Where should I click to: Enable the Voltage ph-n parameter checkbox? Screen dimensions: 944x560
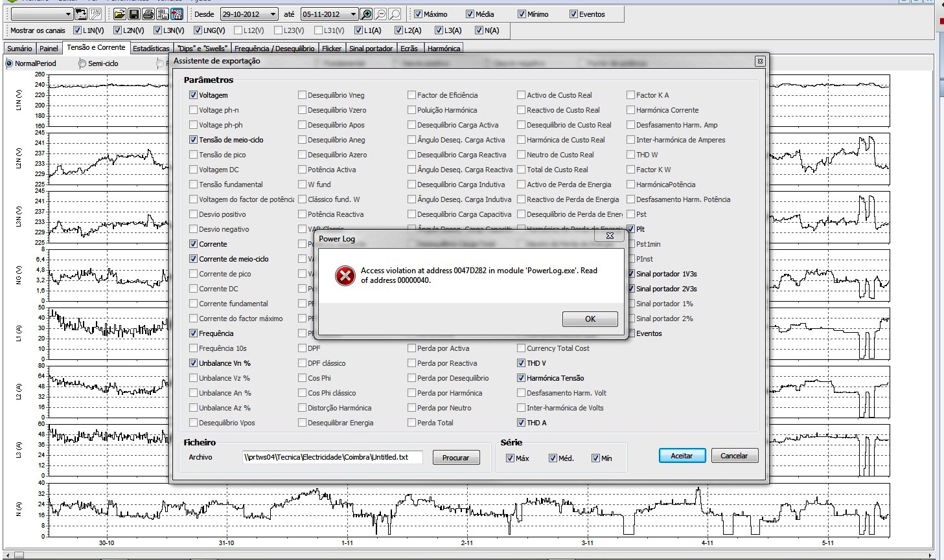pos(193,110)
